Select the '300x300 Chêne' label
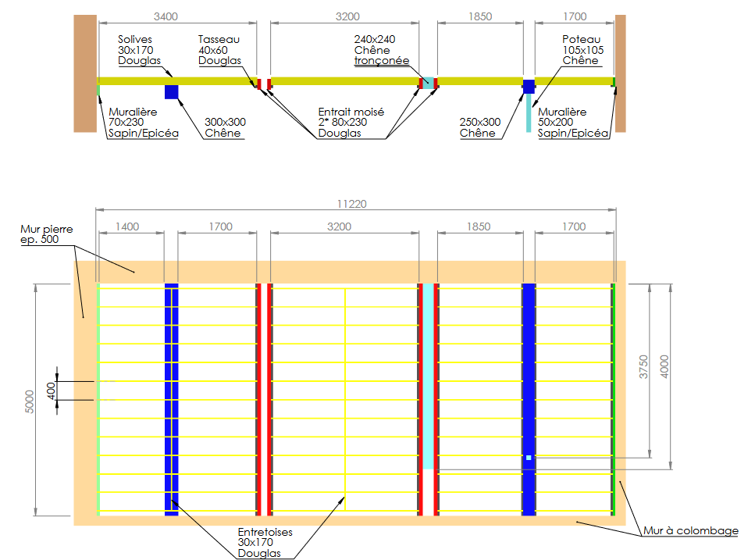This screenshot has width=755, height=560. 225,127
